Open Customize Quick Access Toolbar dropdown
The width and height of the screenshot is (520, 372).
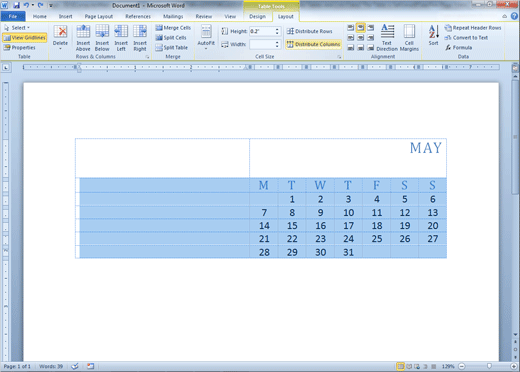tap(51, 6)
